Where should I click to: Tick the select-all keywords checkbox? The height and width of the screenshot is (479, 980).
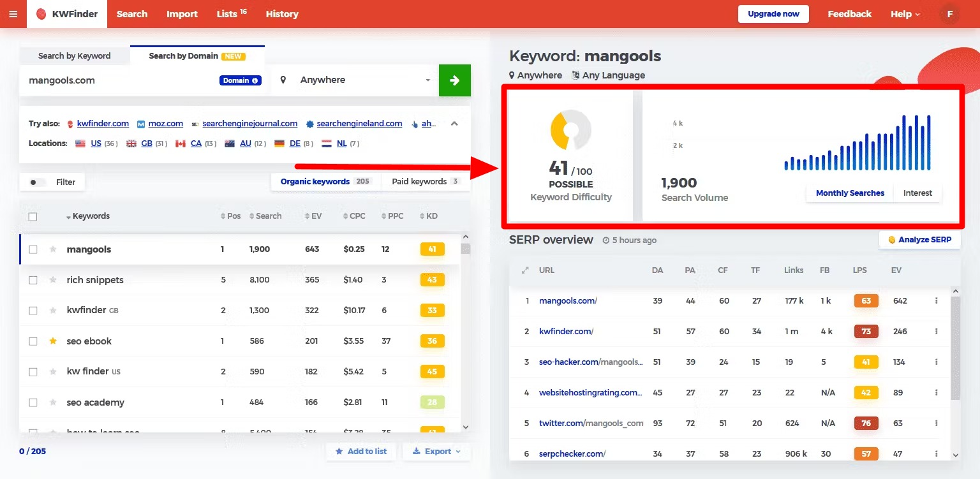point(33,217)
